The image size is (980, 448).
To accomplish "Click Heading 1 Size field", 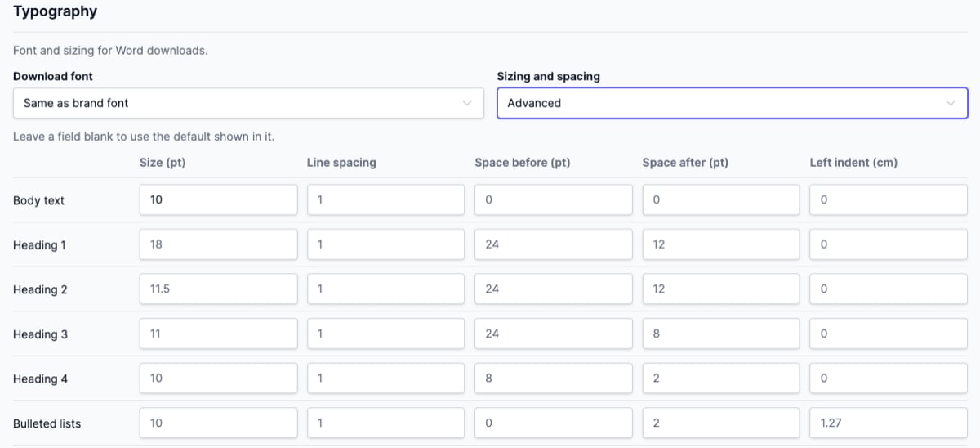I will click(x=219, y=244).
